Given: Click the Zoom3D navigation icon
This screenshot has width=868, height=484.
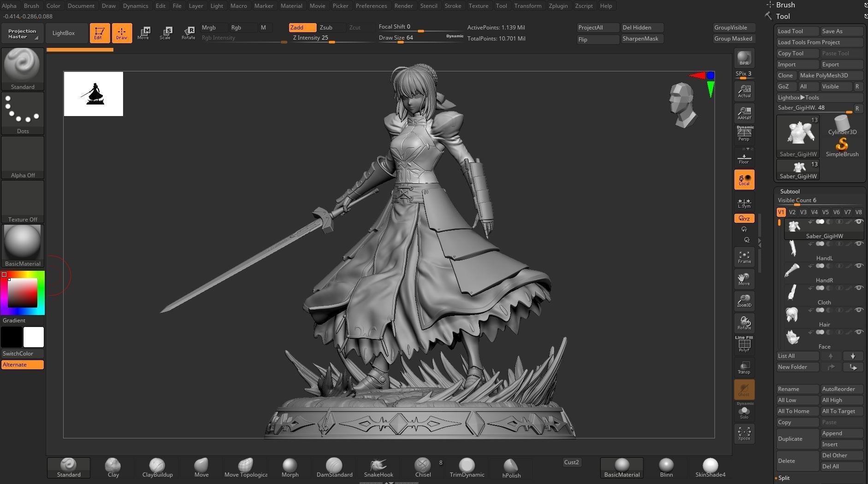Looking at the screenshot, I should pyautogui.click(x=744, y=301).
